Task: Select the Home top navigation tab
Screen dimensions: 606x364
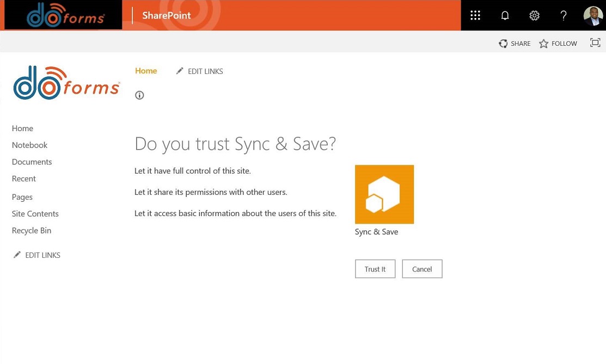Action: [146, 71]
